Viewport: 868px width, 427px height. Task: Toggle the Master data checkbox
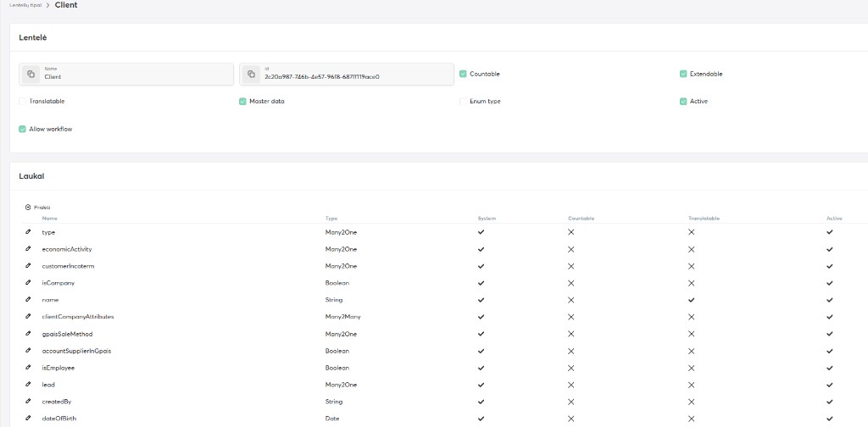[x=242, y=101]
